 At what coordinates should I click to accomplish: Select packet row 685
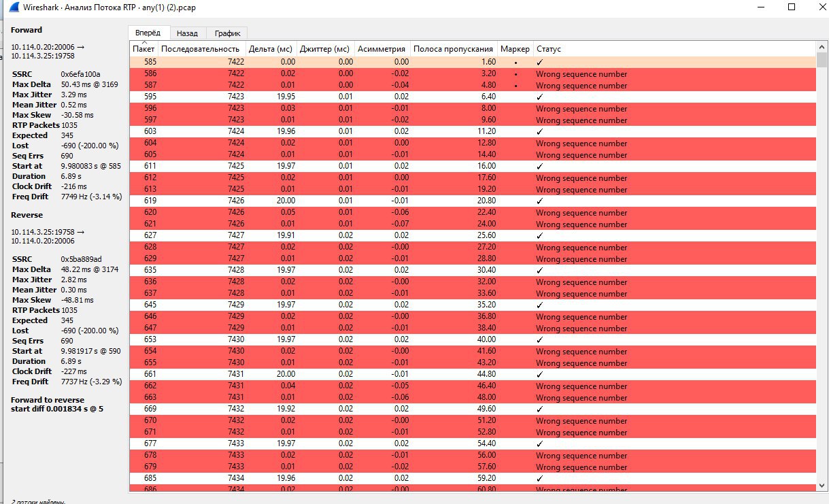(x=473, y=478)
